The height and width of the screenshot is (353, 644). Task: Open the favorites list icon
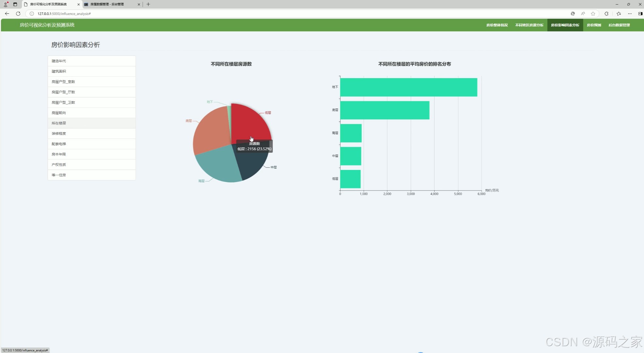tap(619, 14)
